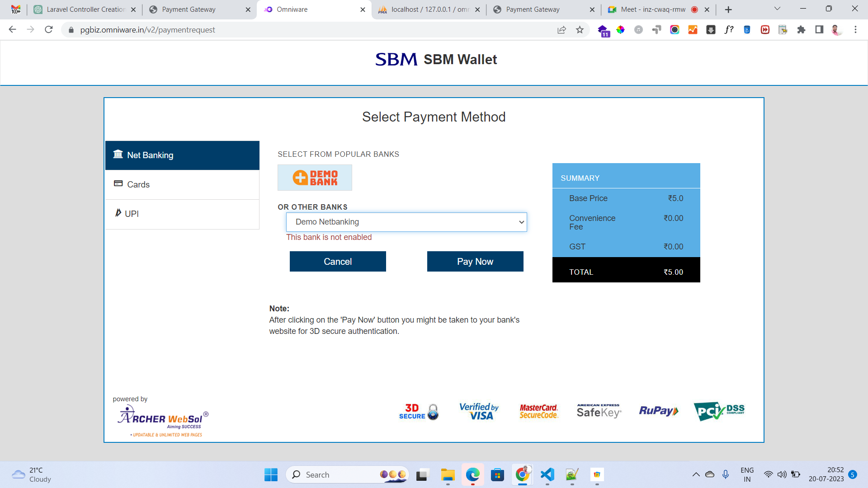
Task: Share this page from the address bar
Action: pyautogui.click(x=561, y=30)
